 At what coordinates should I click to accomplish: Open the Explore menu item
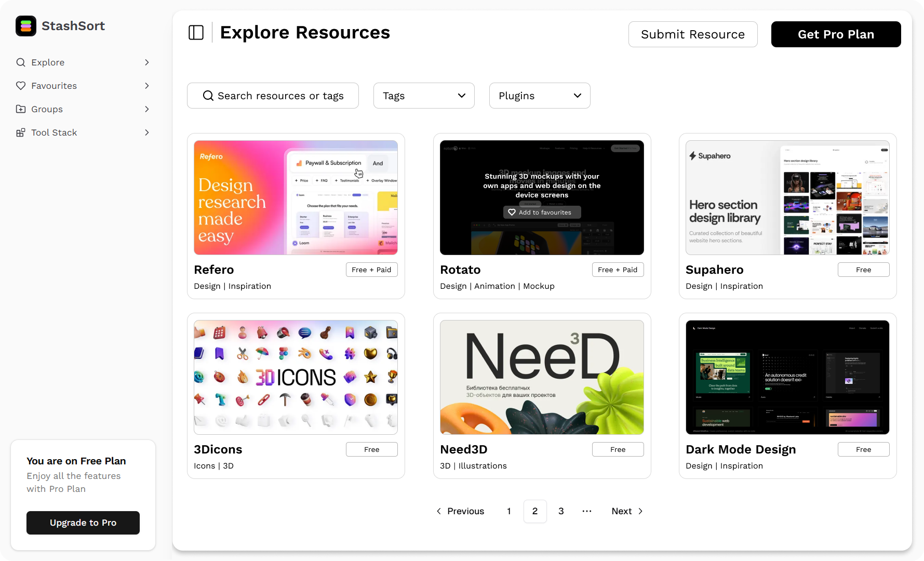pos(83,62)
